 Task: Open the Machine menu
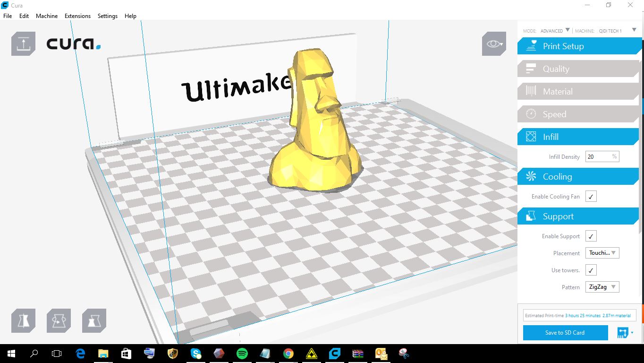coord(47,16)
